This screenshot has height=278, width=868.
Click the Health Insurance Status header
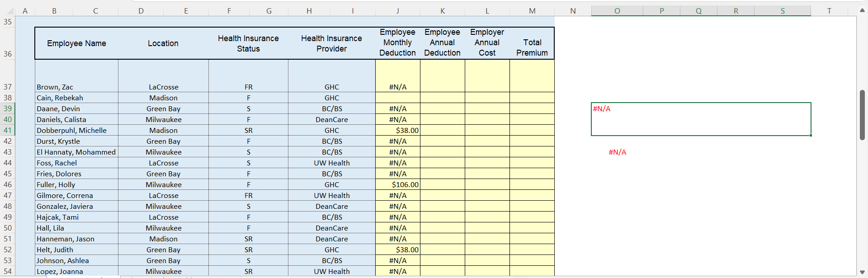[x=248, y=43]
